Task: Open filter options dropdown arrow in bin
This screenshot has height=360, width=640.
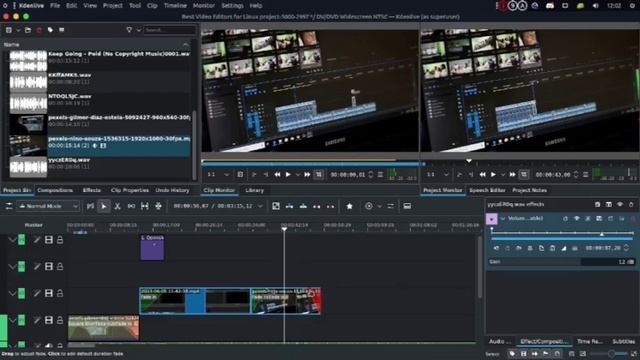Action: (139, 30)
